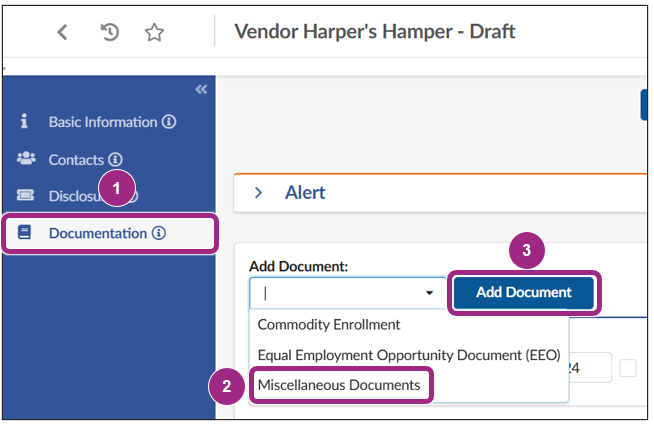The width and height of the screenshot is (654, 427).
Task: Click the partially visible date input field
Action: coord(592,368)
